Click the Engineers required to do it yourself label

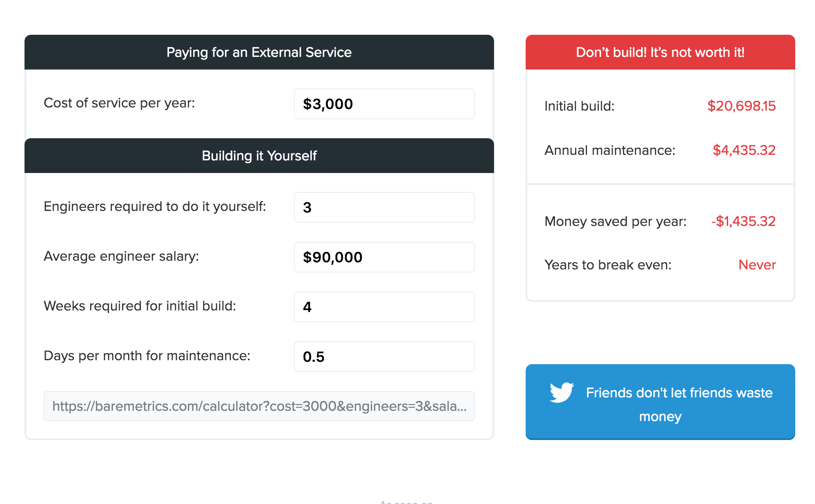point(155,207)
